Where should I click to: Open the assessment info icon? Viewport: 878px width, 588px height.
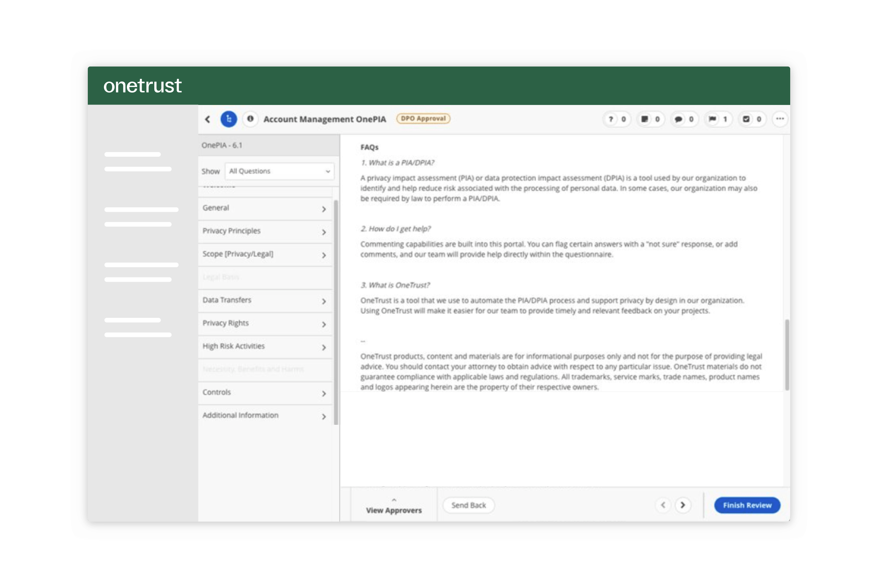250,119
